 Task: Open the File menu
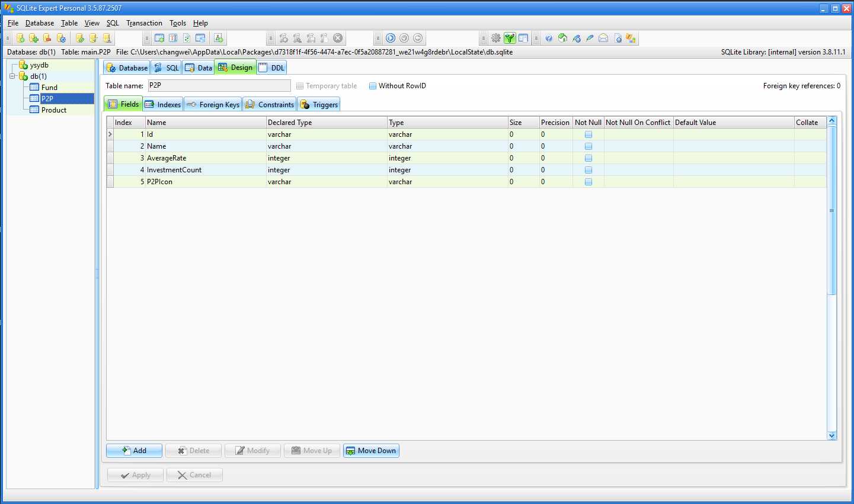click(13, 23)
